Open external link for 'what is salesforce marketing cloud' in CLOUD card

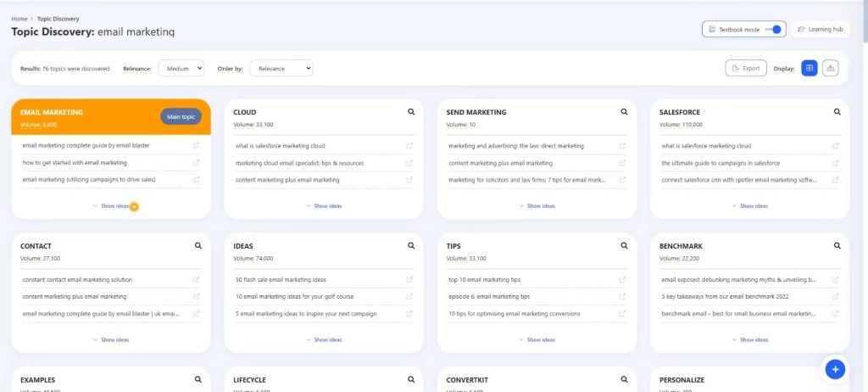click(x=409, y=146)
